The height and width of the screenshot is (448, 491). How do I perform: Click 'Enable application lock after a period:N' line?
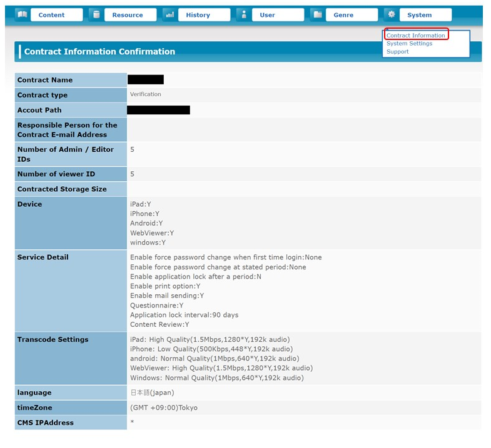[195, 277]
